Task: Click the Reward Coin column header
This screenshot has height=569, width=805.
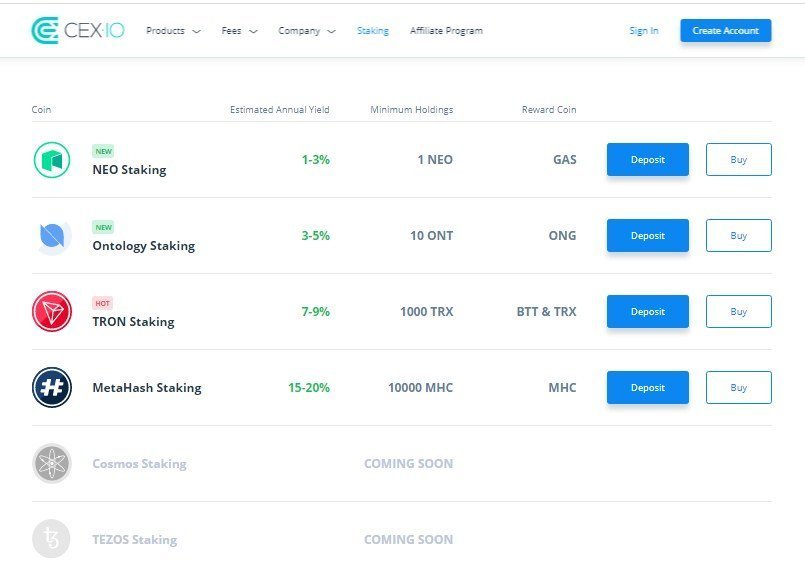Action: pyautogui.click(x=549, y=109)
